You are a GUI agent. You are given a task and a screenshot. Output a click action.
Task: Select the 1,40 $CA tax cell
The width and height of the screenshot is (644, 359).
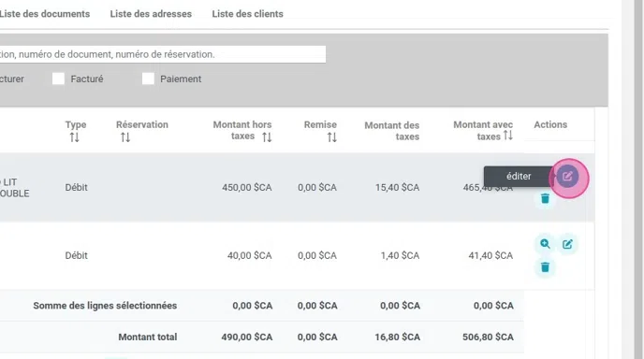400,255
